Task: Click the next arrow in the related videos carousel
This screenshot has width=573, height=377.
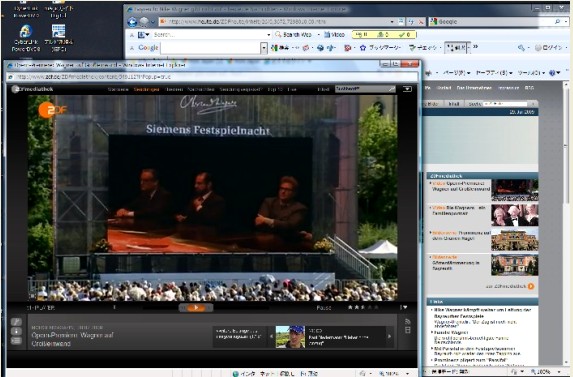Action: pos(389,336)
